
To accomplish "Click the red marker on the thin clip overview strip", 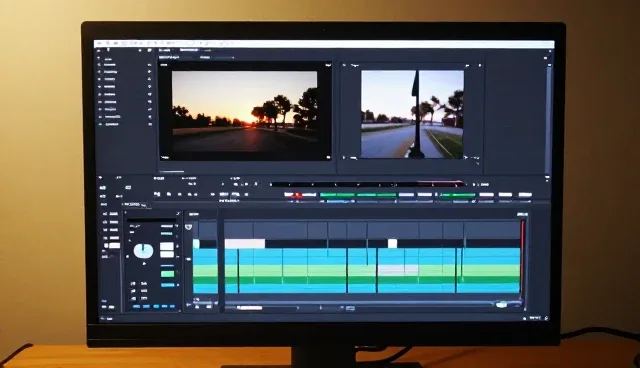I will pos(298,195).
